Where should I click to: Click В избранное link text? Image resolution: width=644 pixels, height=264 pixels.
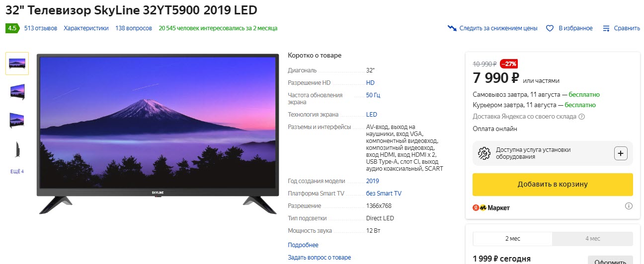(575, 28)
